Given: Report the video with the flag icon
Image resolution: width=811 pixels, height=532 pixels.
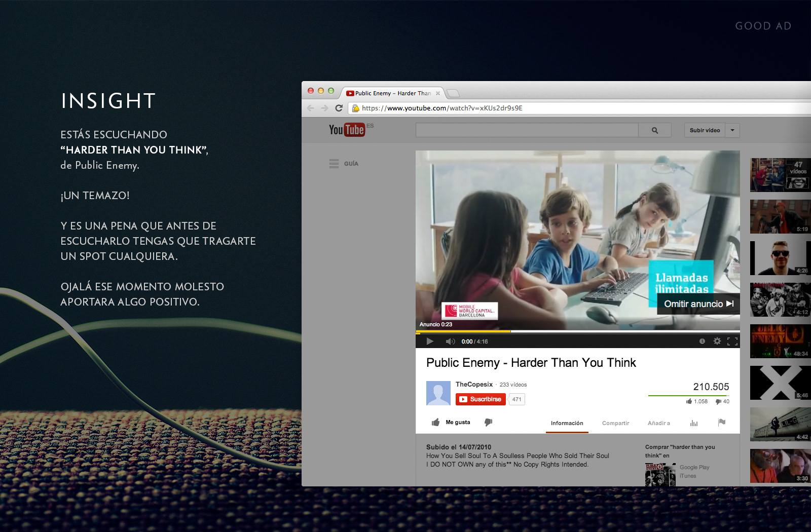Looking at the screenshot, I should (722, 423).
